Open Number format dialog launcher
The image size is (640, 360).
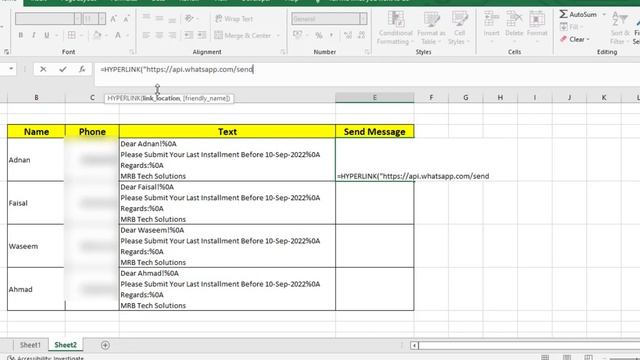tap(367, 52)
